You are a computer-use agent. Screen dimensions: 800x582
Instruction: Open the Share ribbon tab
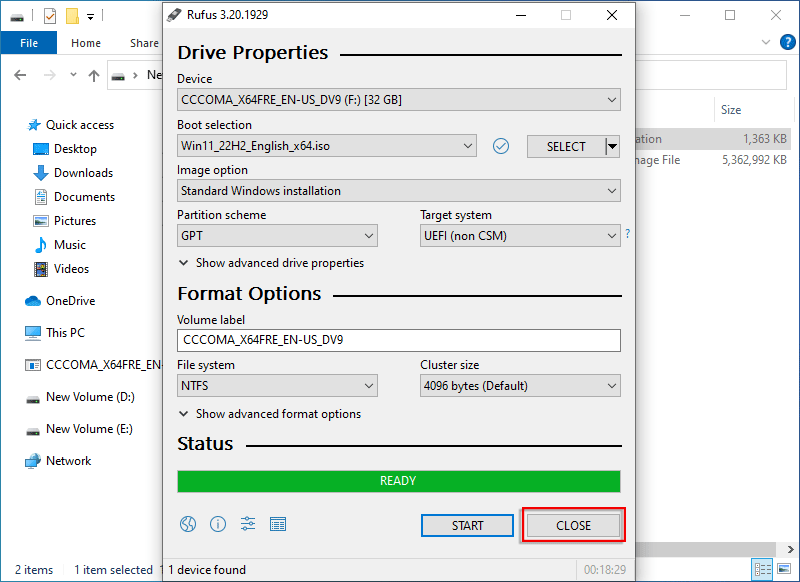144,43
